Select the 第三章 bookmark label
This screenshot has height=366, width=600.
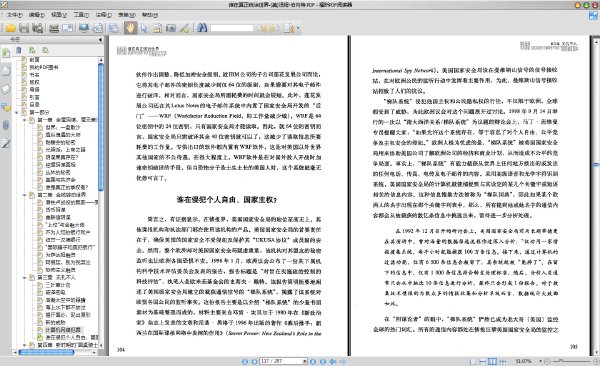pos(56,278)
